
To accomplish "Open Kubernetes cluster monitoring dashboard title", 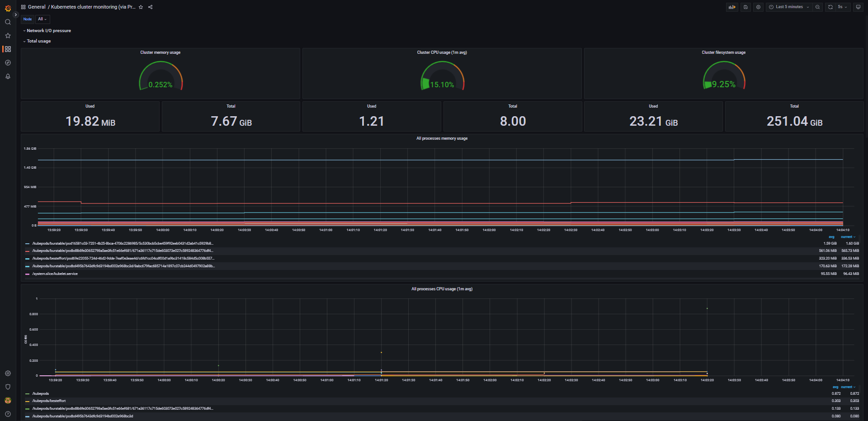I will (x=93, y=7).
